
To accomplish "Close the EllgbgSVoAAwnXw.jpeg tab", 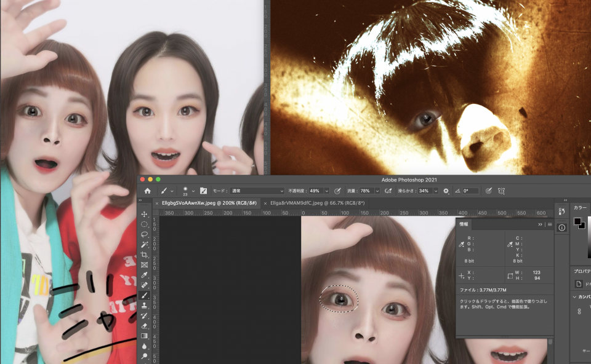I will coord(157,204).
